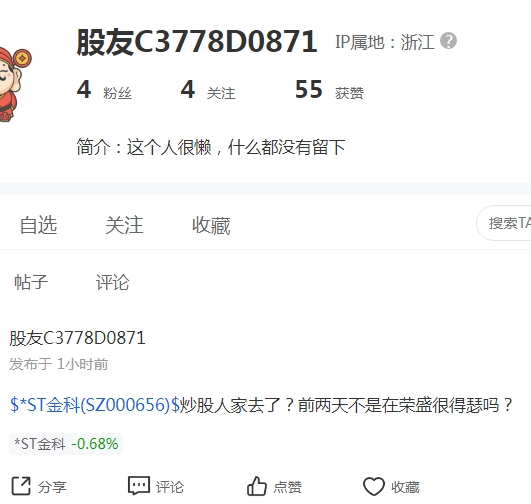The image size is (531, 504).
Task: Click the comment speech bubble icon
Action: 139,486
